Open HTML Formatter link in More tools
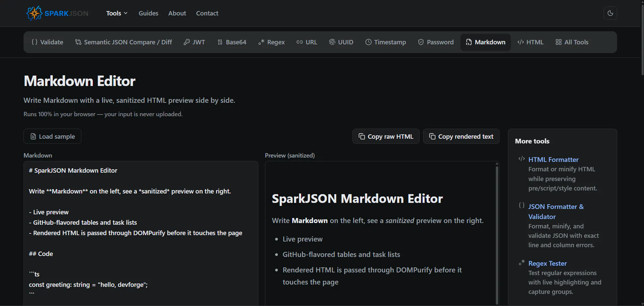 [x=553, y=160]
